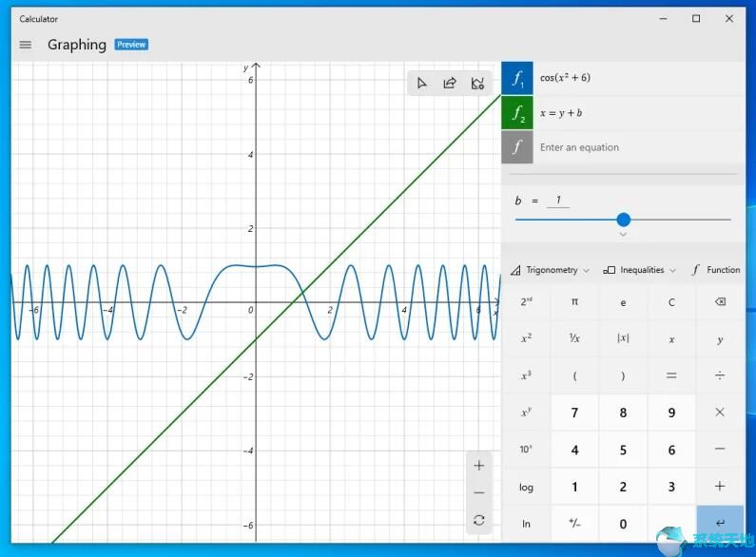Minimize the Calculator window
This screenshot has height=557, width=756.
pyautogui.click(x=664, y=19)
